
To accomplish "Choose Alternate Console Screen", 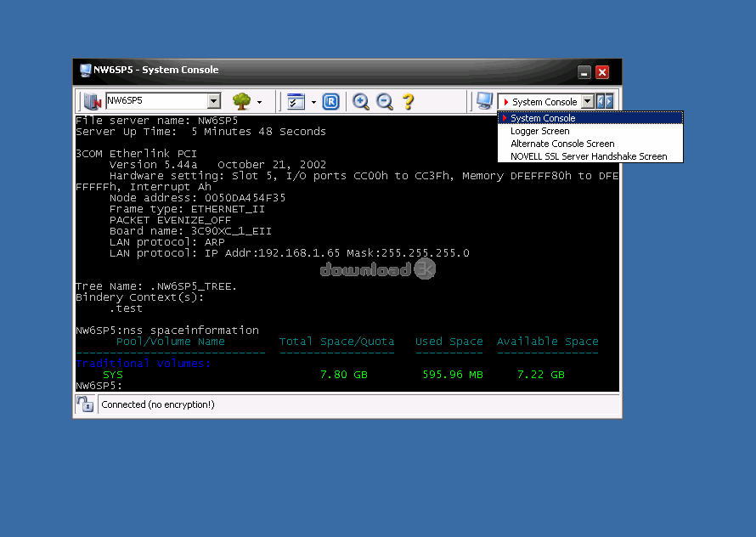I will (562, 144).
